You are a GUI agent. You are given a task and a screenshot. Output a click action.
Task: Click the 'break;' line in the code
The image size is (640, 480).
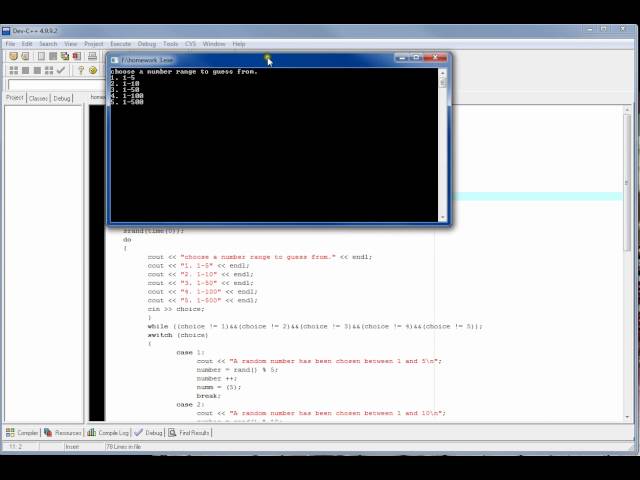(209, 396)
